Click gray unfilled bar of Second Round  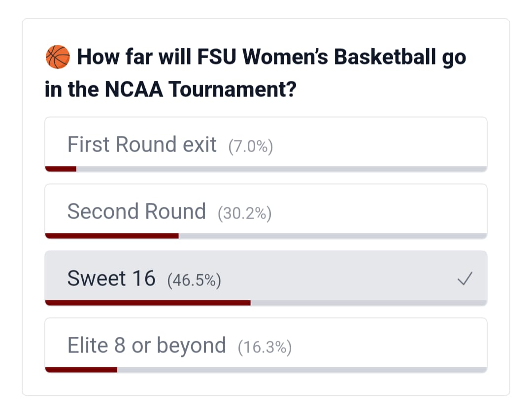(x=332, y=236)
